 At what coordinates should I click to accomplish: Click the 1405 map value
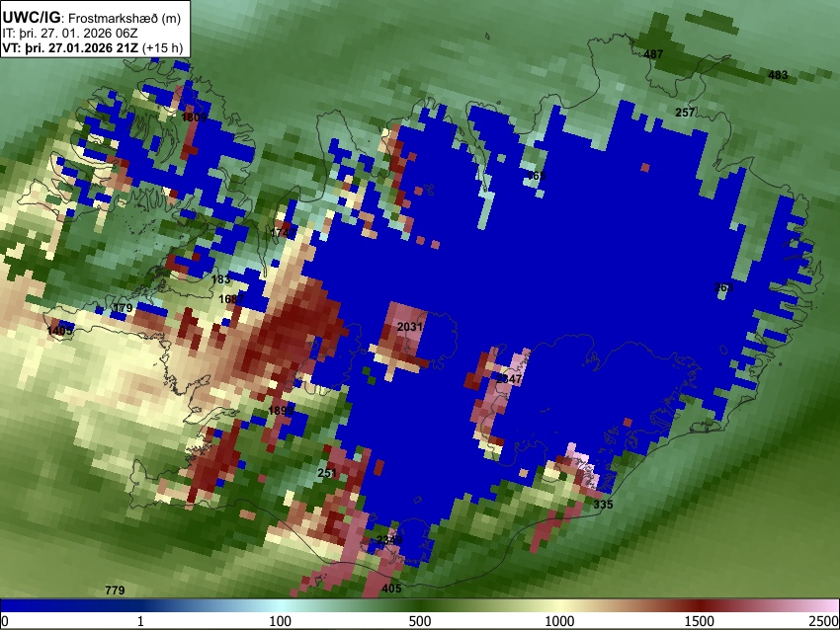59,330
